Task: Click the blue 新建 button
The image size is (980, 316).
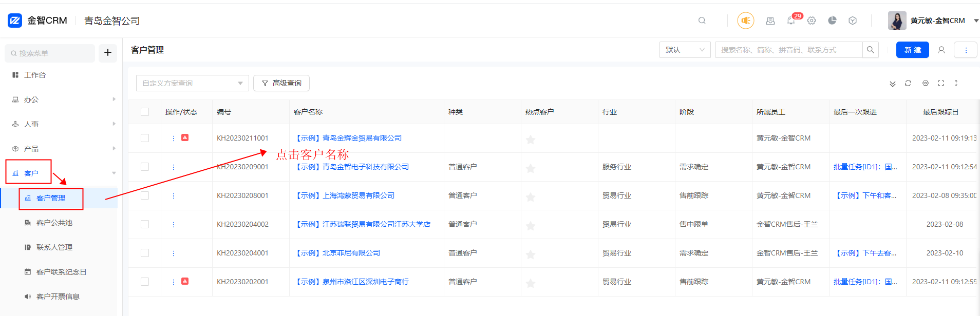Action: click(x=913, y=50)
